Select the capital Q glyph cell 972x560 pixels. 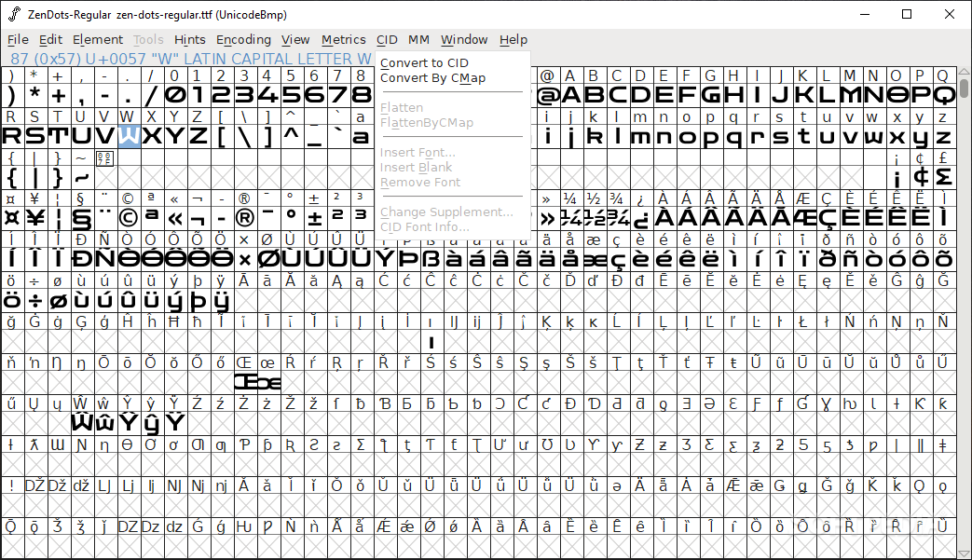pos(944,95)
